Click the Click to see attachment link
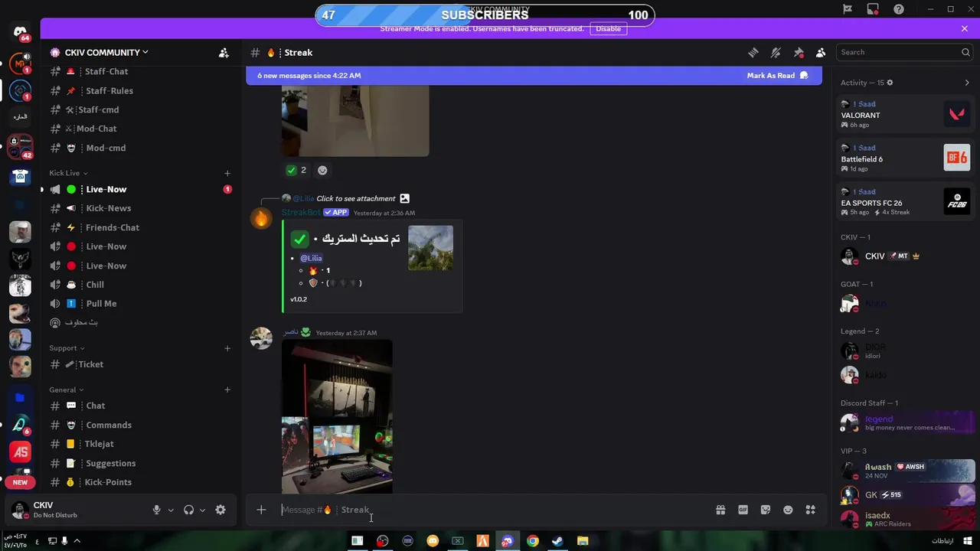 click(356, 198)
